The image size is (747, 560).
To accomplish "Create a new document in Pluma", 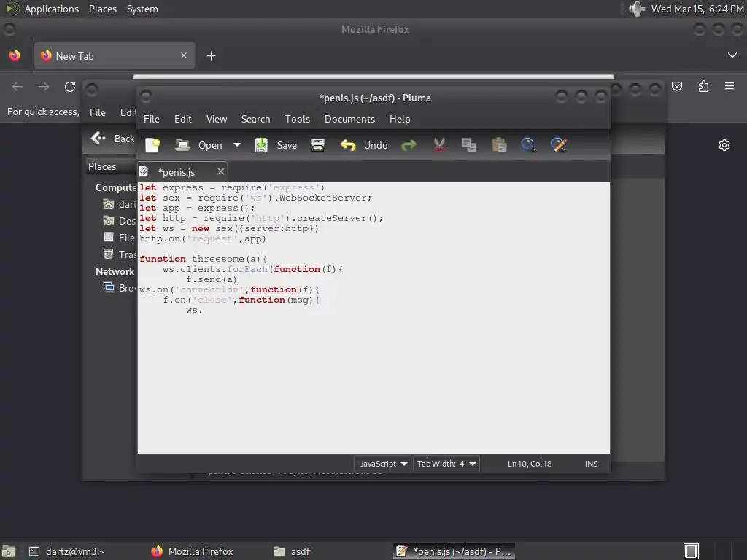I will coord(153,145).
